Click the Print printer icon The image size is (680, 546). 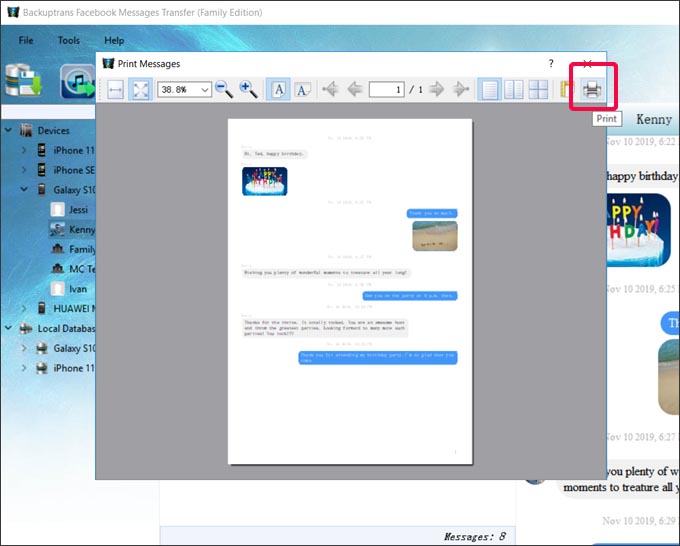[x=592, y=90]
